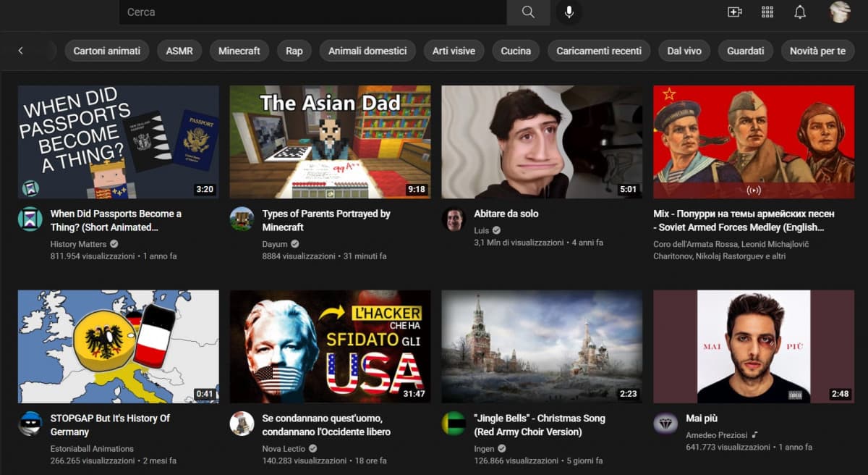Click the 140.283 visualizzazioni text
This screenshot has height=475, width=868.
point(305,461)
